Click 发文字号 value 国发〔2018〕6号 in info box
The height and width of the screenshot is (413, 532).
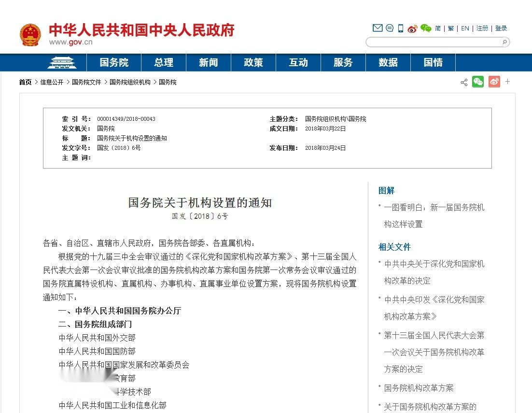click(x=119, y=148)
